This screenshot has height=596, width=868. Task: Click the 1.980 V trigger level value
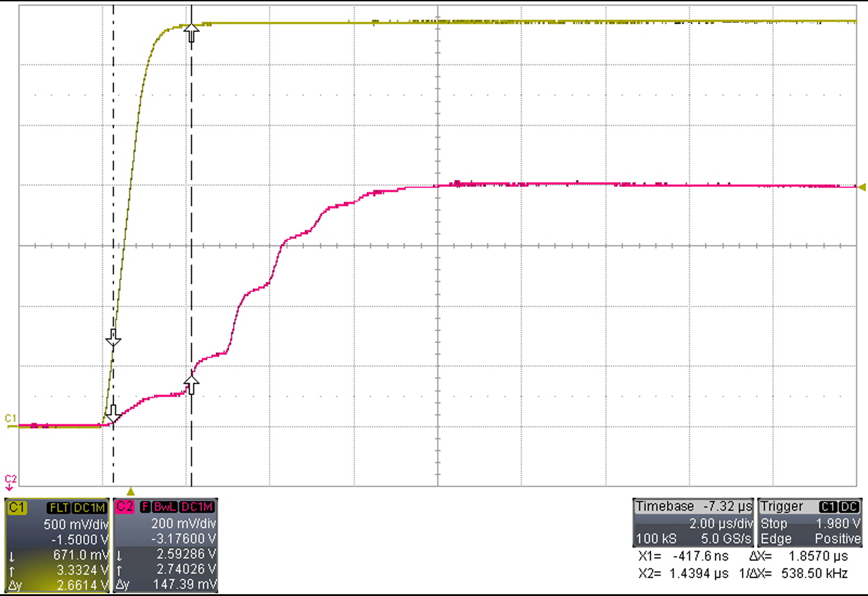click(x=838, y=523)
